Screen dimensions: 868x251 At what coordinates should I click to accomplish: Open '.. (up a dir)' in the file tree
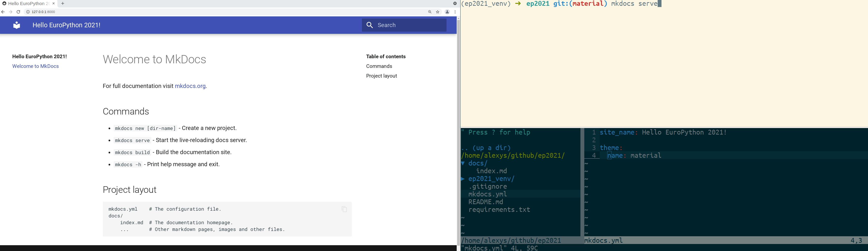pyautogui.click(x=485, y=148)
